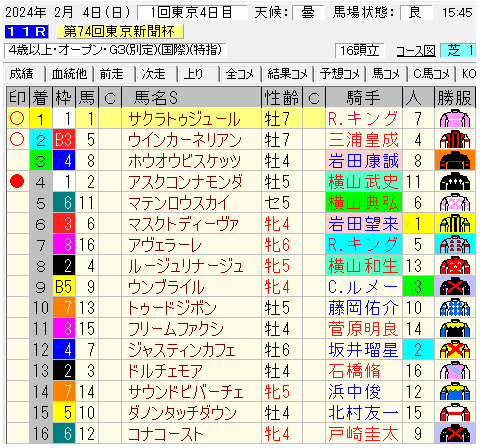Click jockey name 坂井瑠星

coord(363,350)
